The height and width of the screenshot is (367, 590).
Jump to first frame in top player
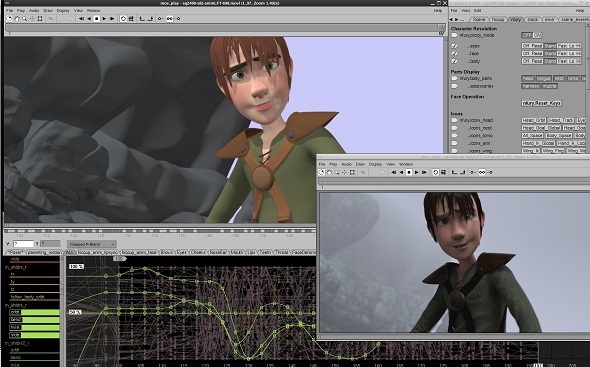[81, 18]
